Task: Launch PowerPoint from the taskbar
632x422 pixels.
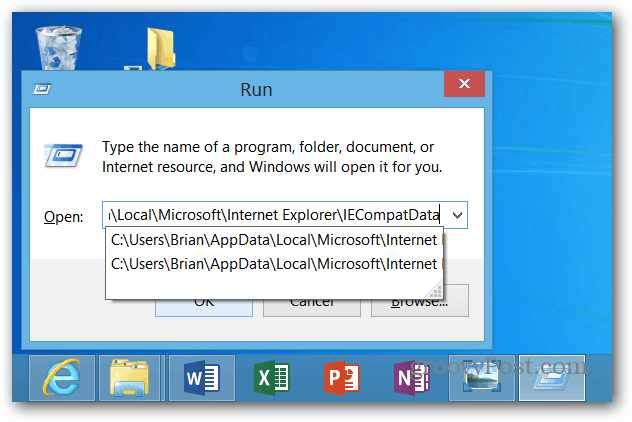Action: (x=342, y=378)
